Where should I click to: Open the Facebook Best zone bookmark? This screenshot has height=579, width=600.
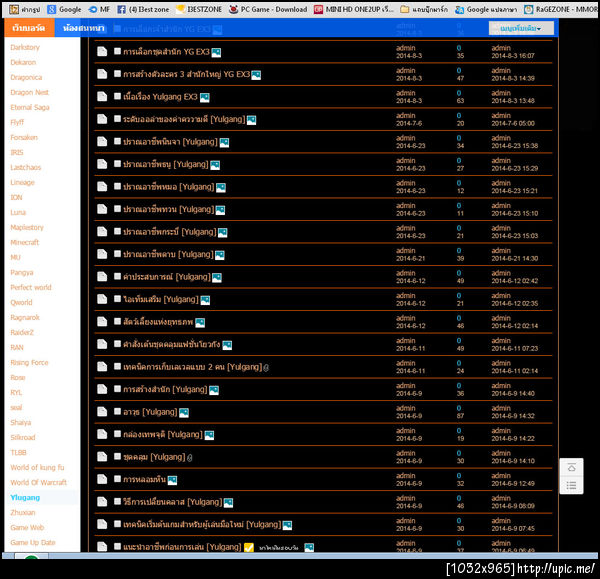[143, 10]
